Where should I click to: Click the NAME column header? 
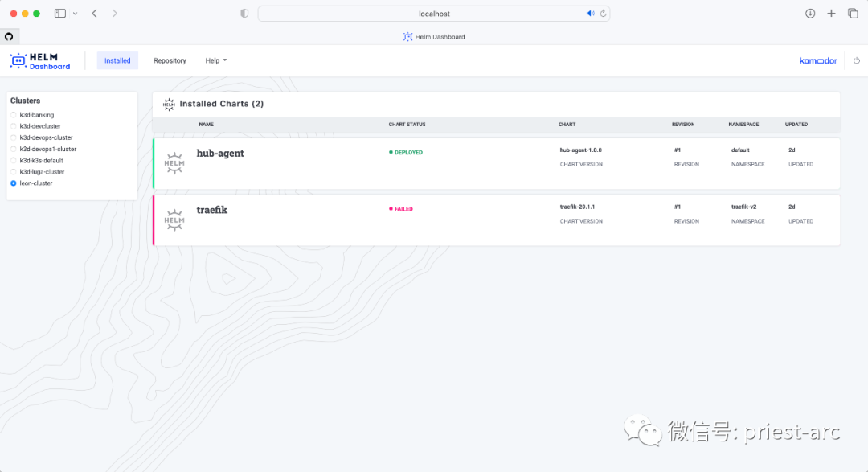[x=206, y=125]
